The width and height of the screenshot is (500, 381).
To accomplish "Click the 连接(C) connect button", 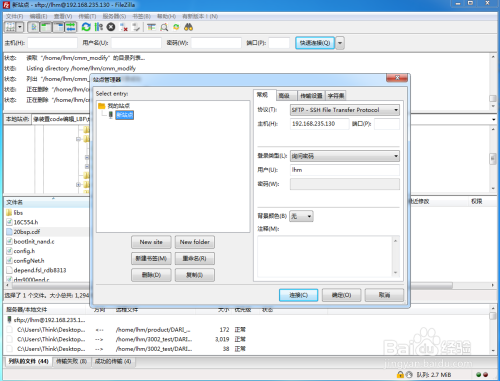I will point(298,295).
